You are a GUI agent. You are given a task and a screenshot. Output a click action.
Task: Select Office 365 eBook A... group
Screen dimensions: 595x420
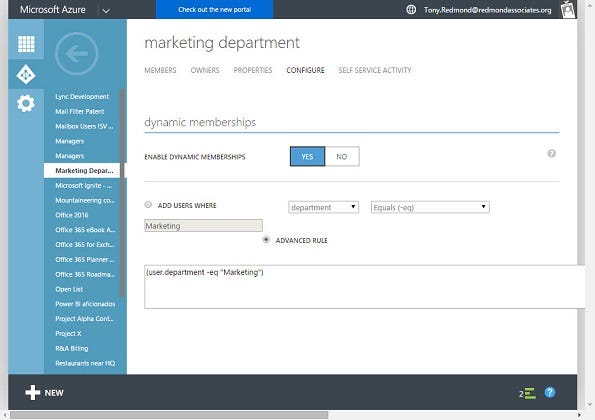pos(85,230)
